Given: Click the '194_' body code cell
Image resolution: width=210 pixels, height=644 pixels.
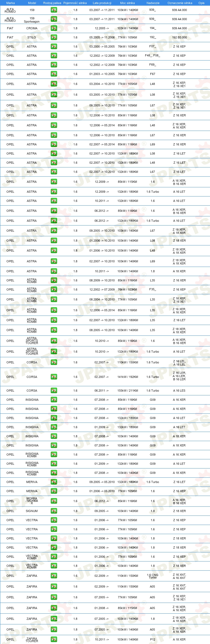Looking at the screenshot, I should (x=153, y=28).
